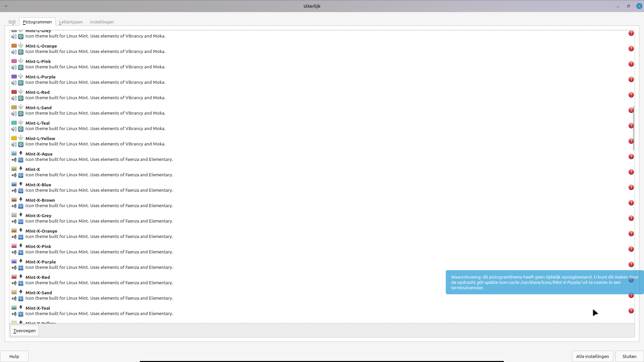Select the Mint-L-Orange theme name
The image size is (644, 362).
point(41,46)
